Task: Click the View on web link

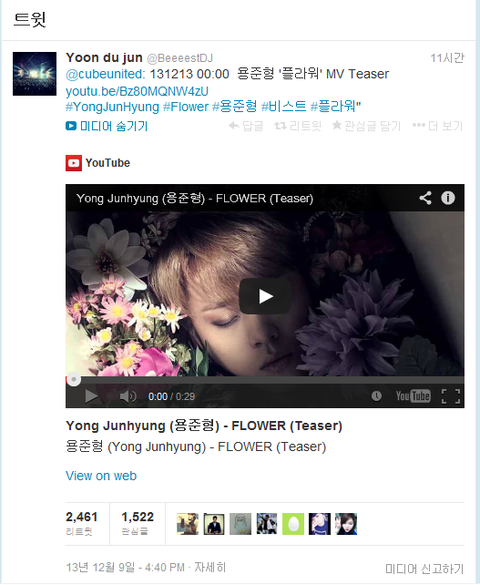Action: pos(101,476)
